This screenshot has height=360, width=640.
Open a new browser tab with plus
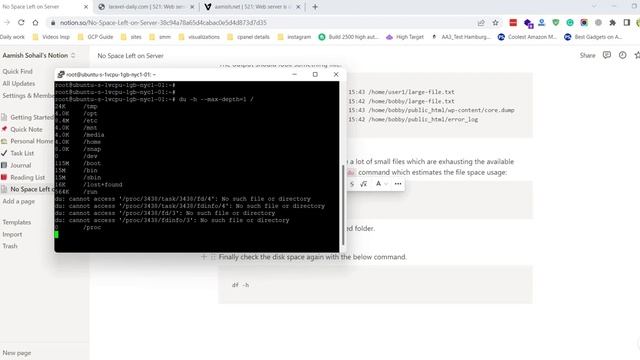315,7
